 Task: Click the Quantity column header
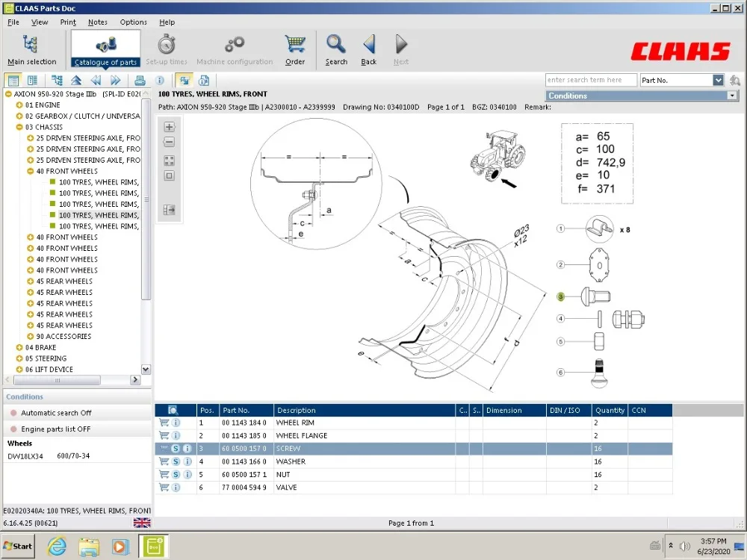(610, 410)
